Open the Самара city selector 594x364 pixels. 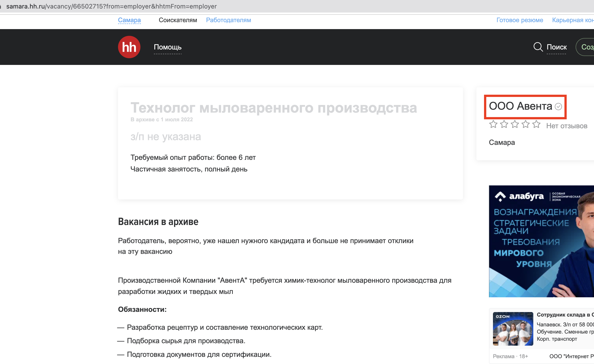(129, 20)
